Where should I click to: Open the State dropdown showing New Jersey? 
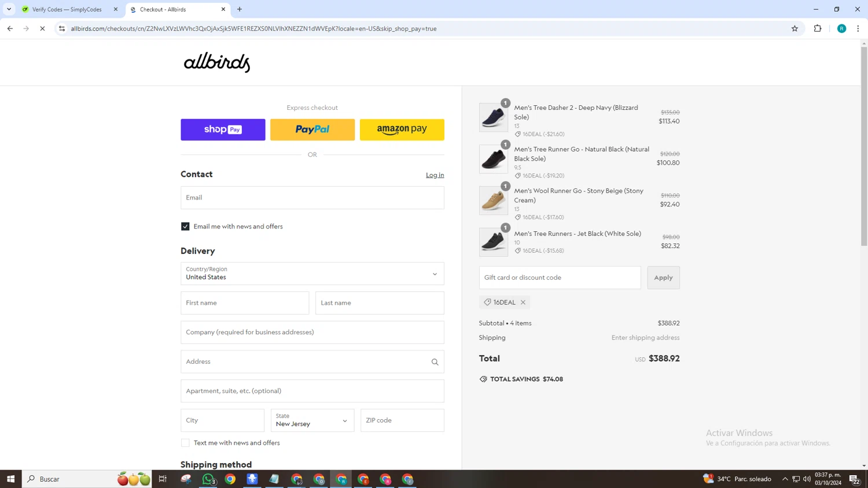312,420
